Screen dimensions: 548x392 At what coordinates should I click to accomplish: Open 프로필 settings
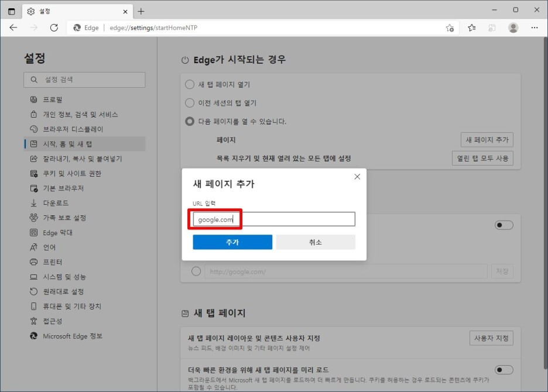point(84,99)
